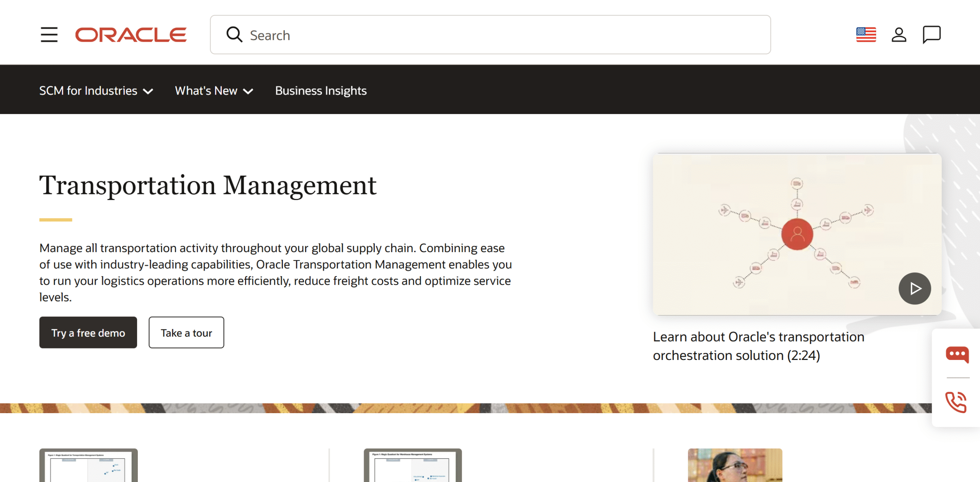
Task: Open the transportation orchestration video thumbnail
Action: tap(797, 234)
